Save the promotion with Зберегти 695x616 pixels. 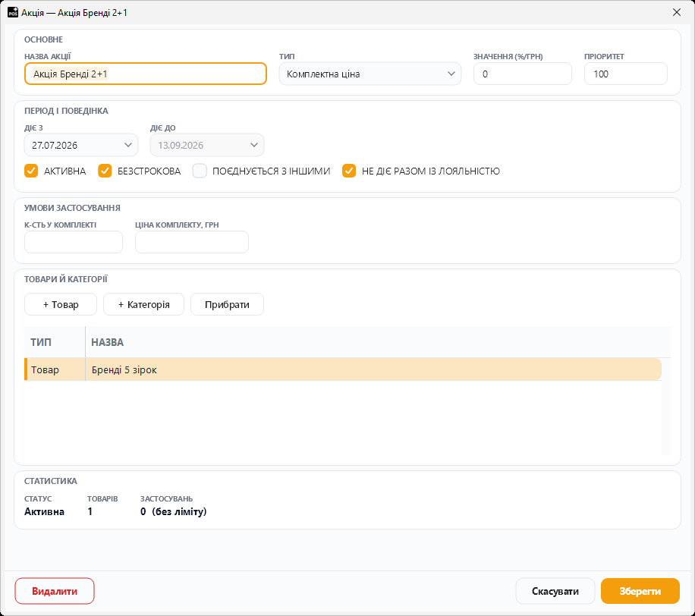640,591
